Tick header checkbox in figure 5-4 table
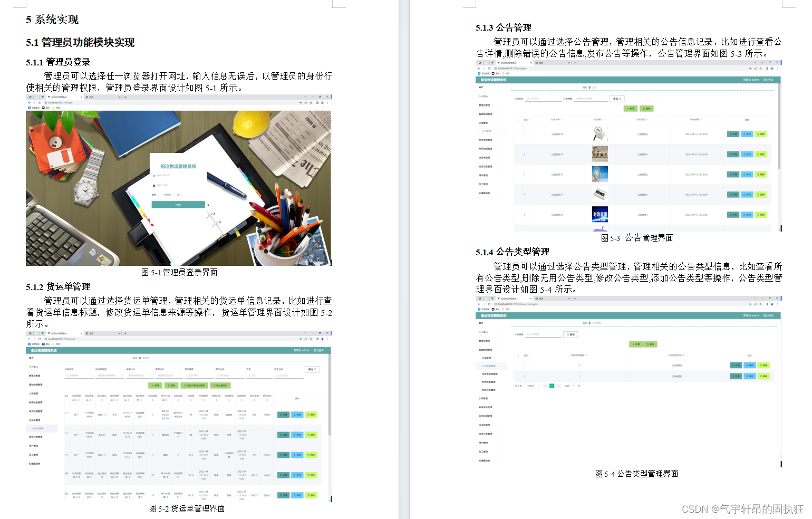Image resolution: width=812 pixels, height=519 pixels. (518, 355)
